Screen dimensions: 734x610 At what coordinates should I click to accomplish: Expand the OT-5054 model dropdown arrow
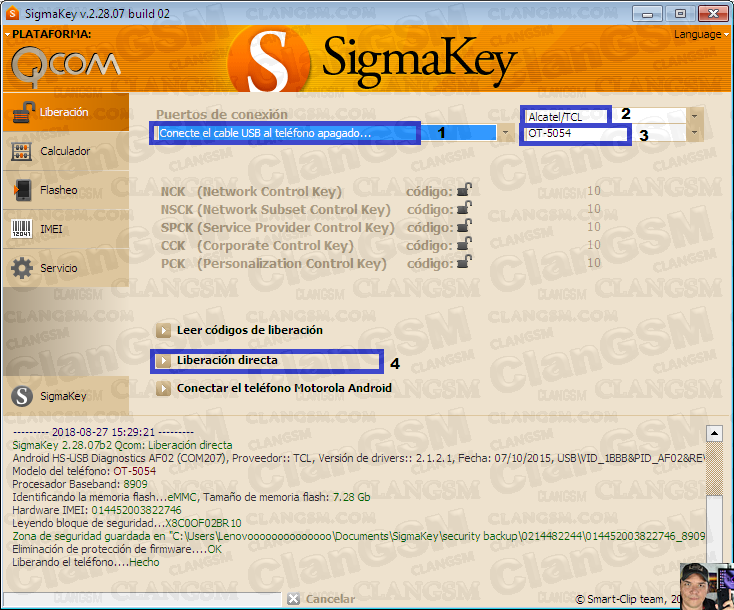click(694, 133)
